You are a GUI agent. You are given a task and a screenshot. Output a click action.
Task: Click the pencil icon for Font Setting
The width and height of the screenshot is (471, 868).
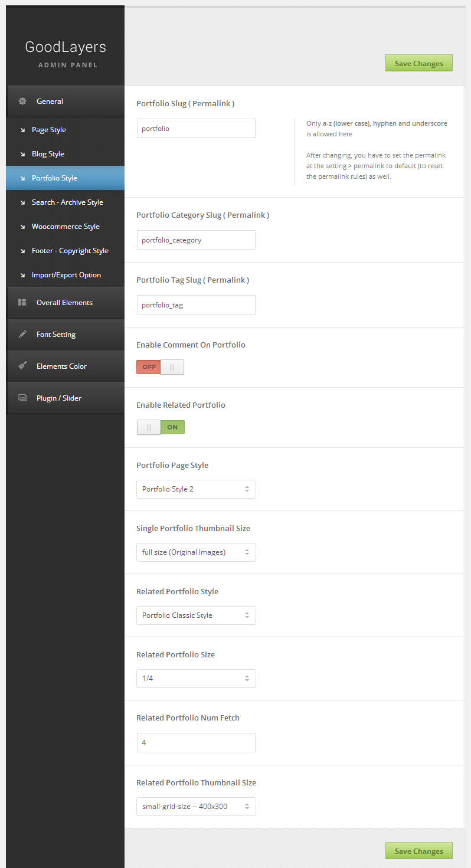click(22, 335)
